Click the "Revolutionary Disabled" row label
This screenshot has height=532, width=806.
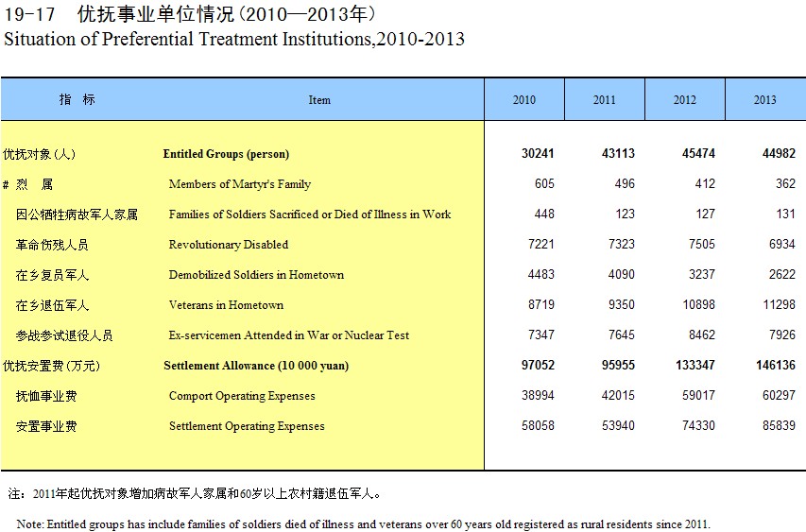(x=228, y=245)
